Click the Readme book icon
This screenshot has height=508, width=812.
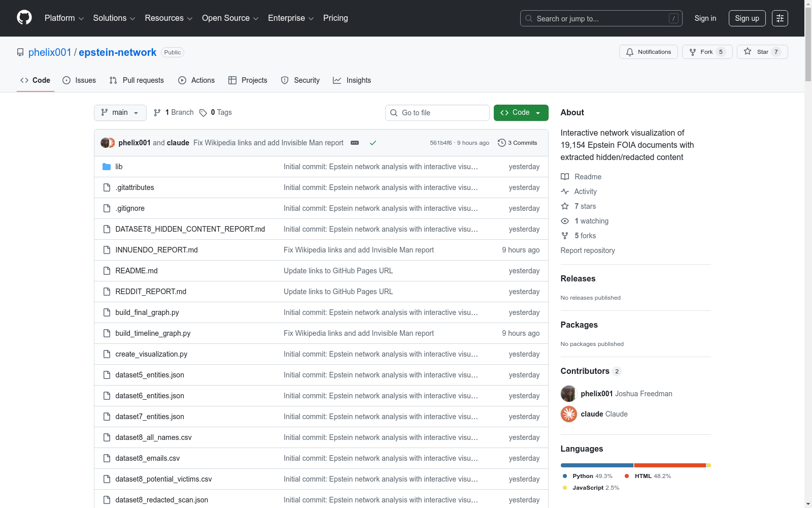coord(565,177)
